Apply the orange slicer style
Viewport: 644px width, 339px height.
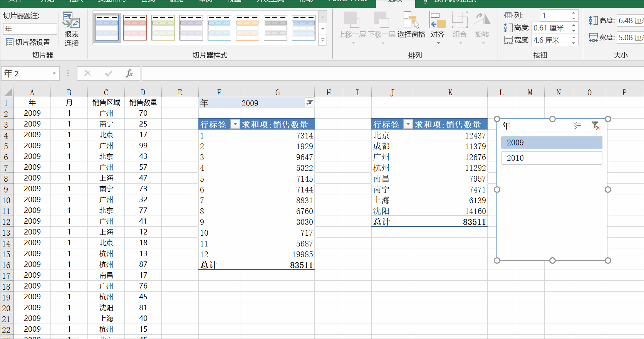tap(247, 28)
